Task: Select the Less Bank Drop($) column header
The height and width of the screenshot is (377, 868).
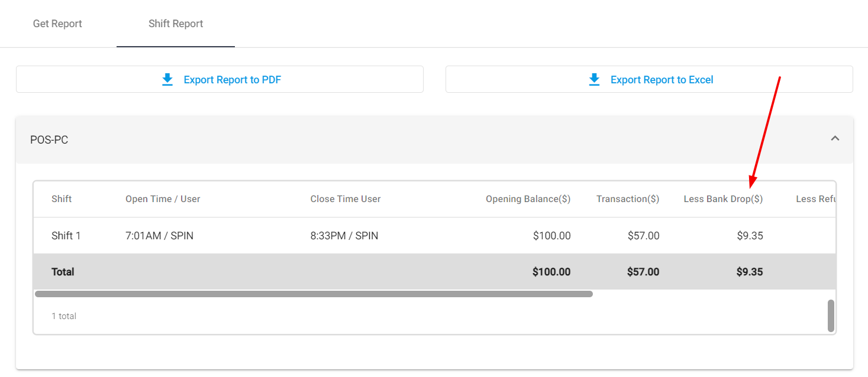Action: 722,199
